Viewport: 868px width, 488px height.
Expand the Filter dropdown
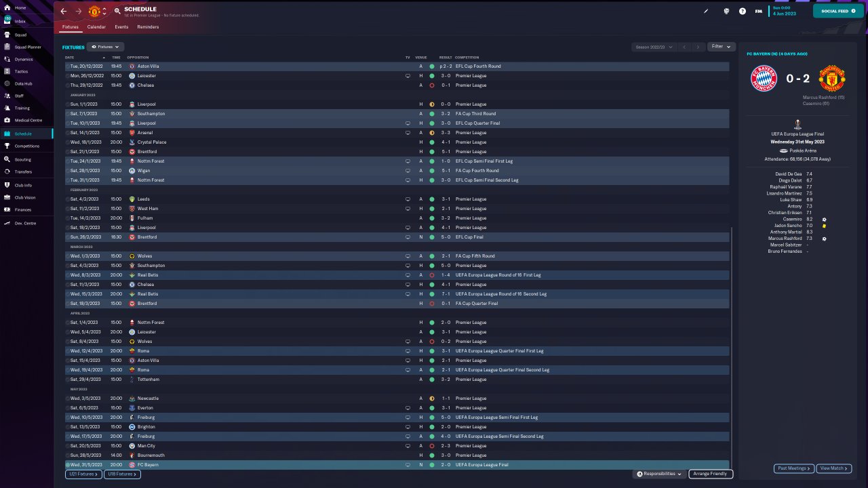(722, 47)
